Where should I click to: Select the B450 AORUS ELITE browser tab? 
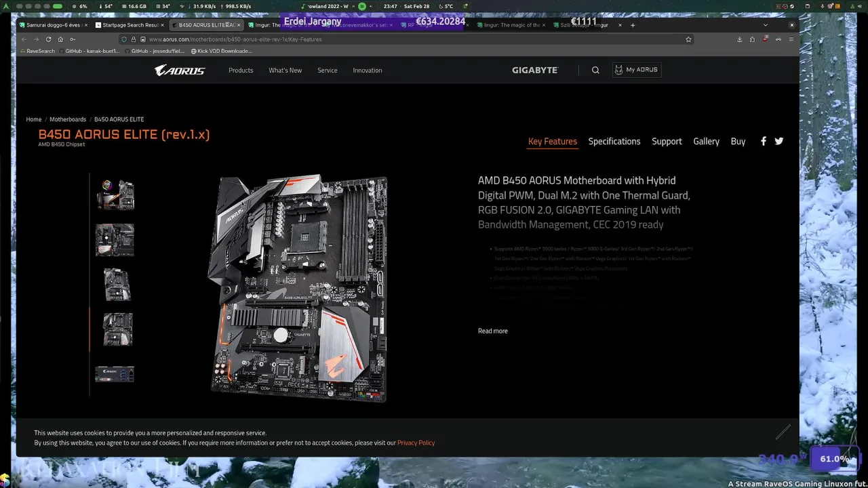point(205,25)
